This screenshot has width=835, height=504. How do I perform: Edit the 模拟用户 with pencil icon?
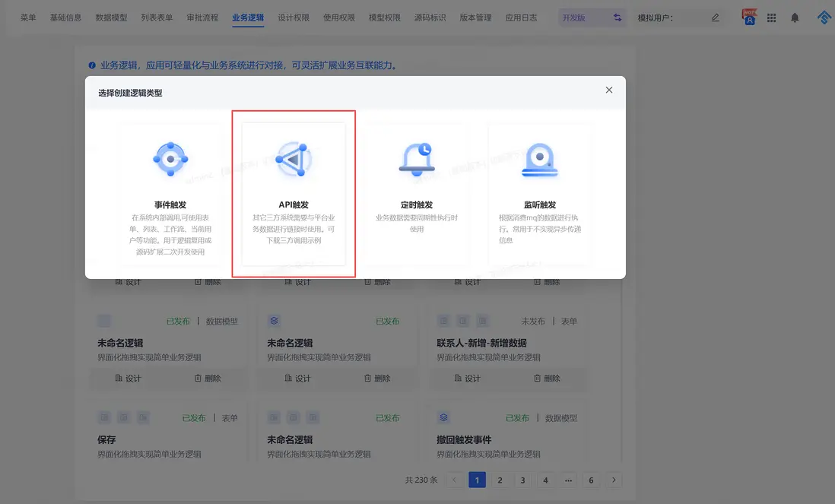(x=715, y=17)
